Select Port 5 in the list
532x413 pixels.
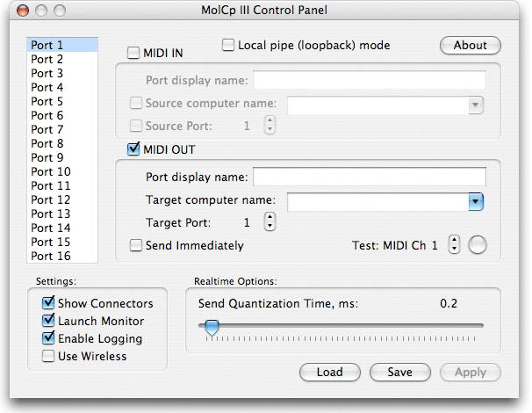47,101
